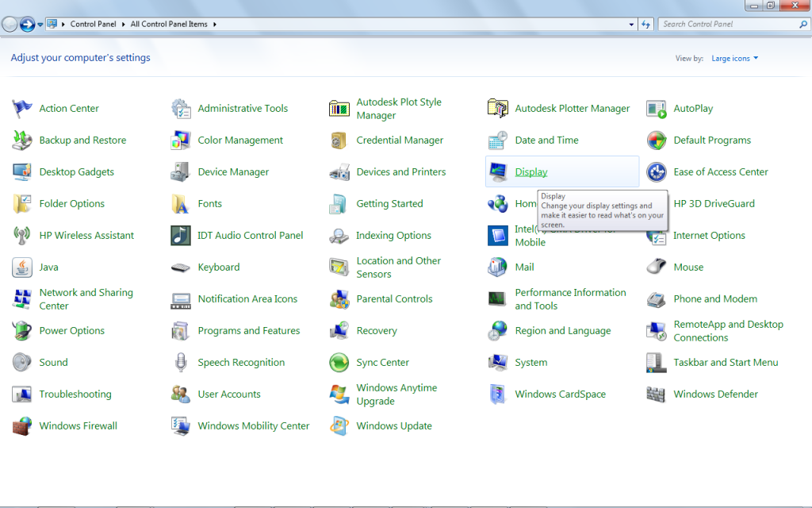This screenshot has height=508, width=812.
Task: Open the System link
Action: tap(530, 362)
